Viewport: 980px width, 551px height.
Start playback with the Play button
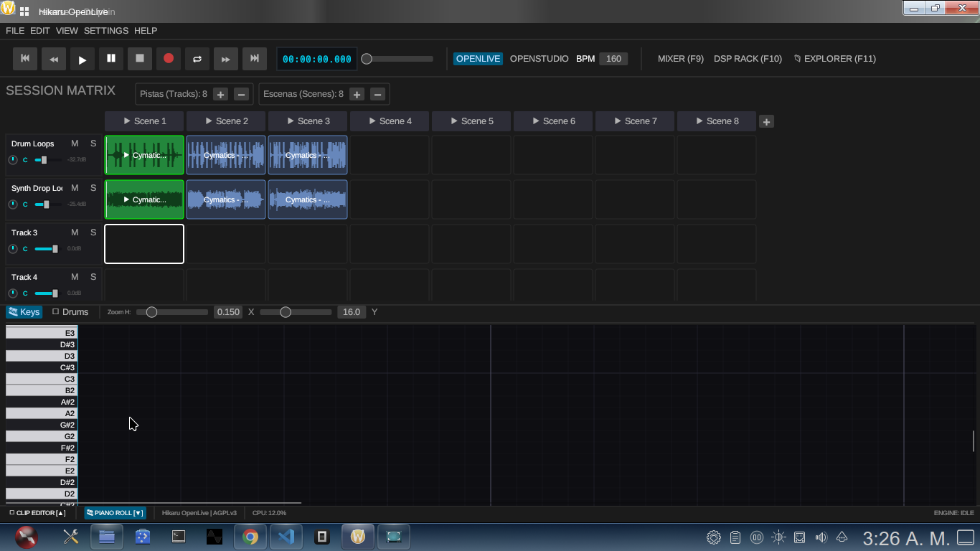83,59
